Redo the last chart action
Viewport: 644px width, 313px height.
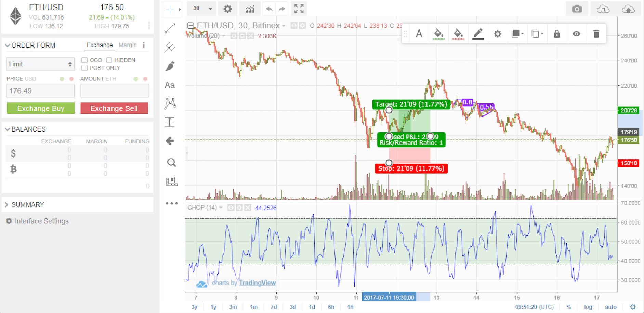tap(282, 9)
